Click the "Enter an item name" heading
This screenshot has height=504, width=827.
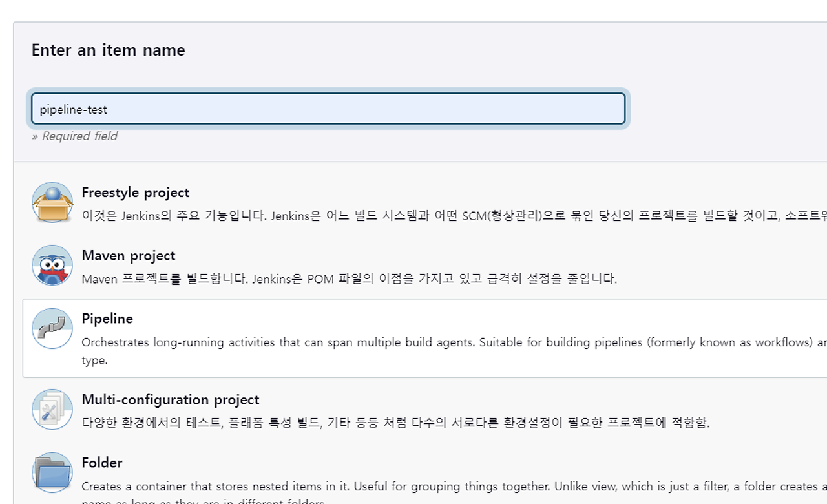pyautogui.click(x=108, y=50)
